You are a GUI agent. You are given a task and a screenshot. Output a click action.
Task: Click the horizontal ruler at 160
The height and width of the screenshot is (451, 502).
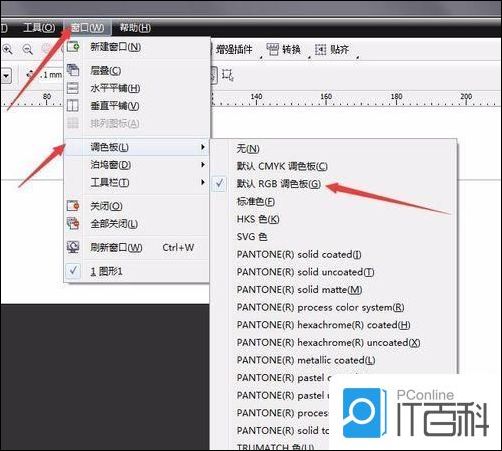click(x=326, y=98)
